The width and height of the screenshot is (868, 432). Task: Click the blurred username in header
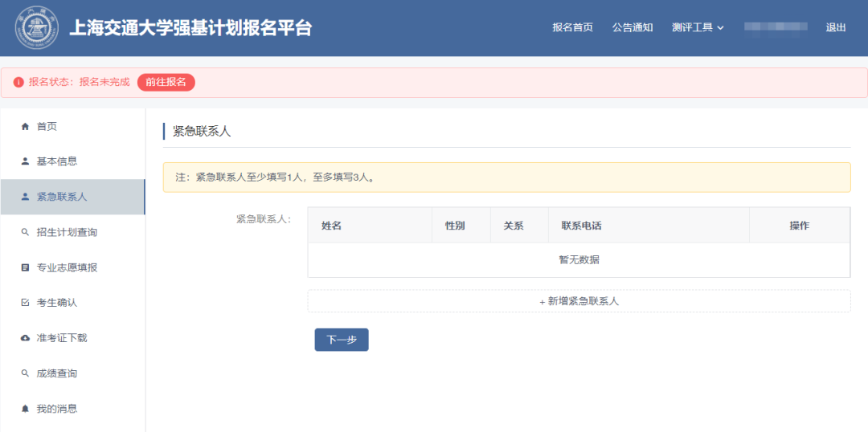(x=775, y=27)
